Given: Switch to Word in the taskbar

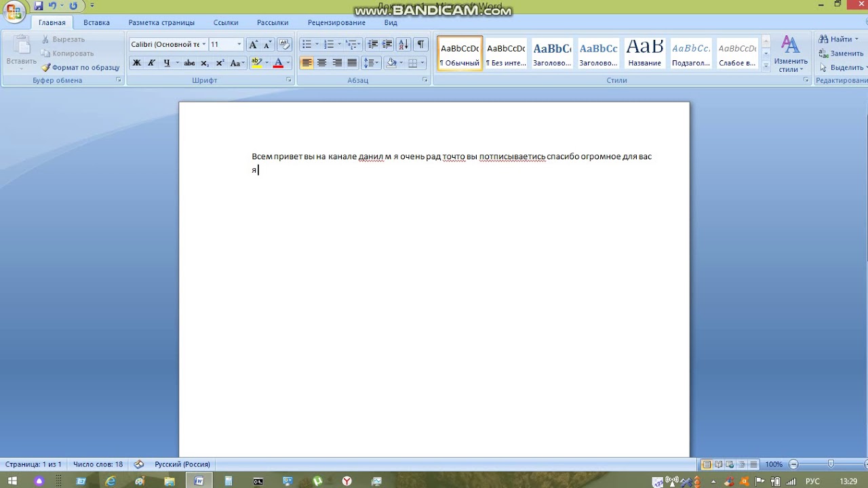Looking at the screenshot, I should pyautogui.click(x=199, y=481).
